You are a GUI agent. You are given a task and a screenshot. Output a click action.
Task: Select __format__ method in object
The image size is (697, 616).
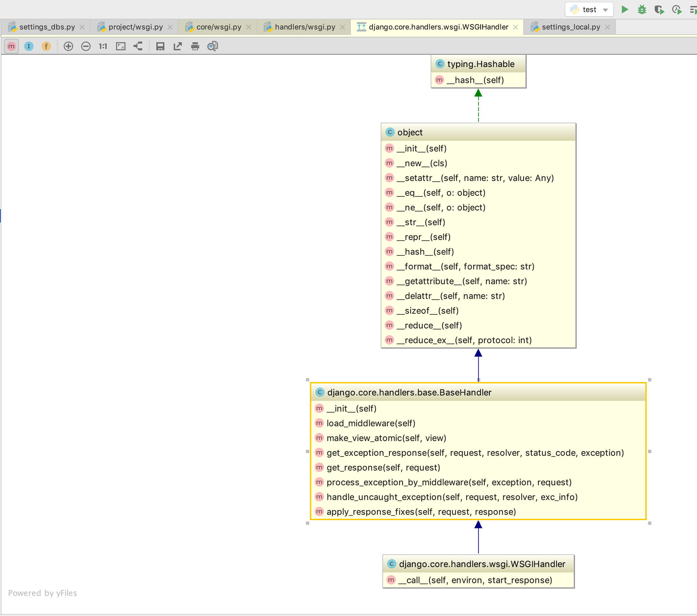pos(478,266)
